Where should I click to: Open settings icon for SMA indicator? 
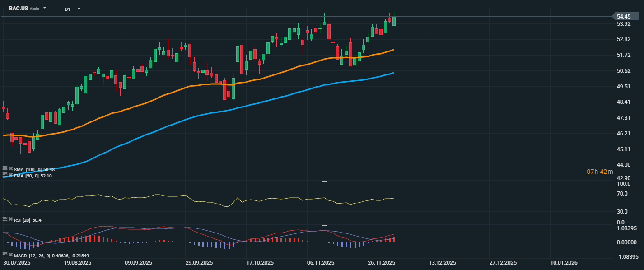tap(5, 169)
